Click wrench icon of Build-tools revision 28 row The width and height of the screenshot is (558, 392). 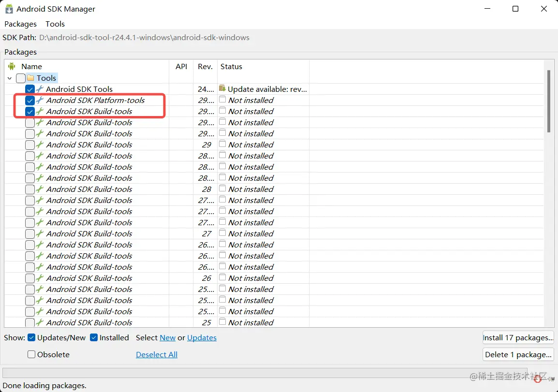40,189
